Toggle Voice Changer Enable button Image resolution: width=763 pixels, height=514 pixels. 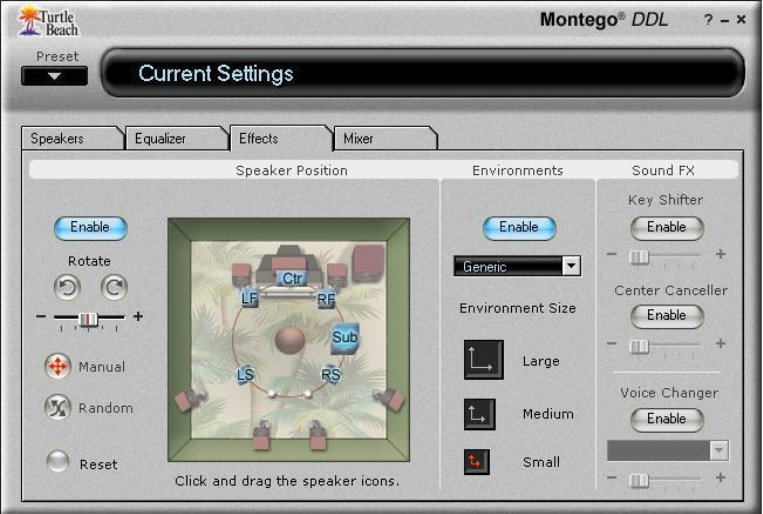click(667, 419)
